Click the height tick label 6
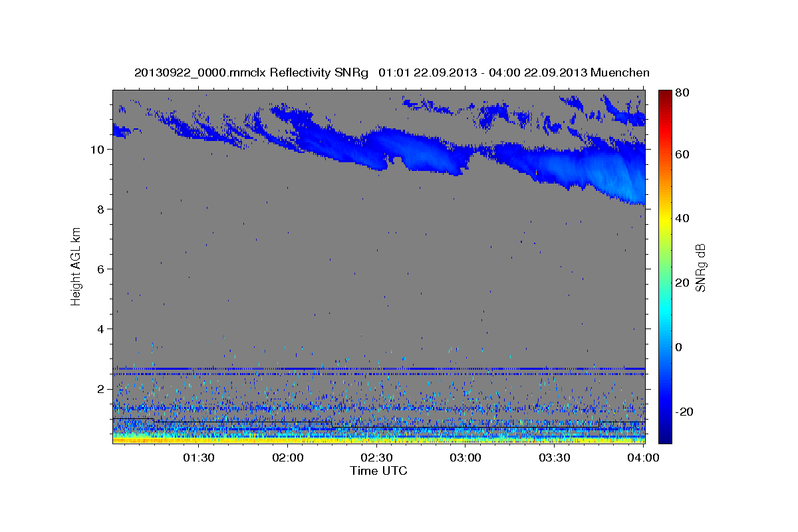798x532 pixels. (x=102, y=269)
